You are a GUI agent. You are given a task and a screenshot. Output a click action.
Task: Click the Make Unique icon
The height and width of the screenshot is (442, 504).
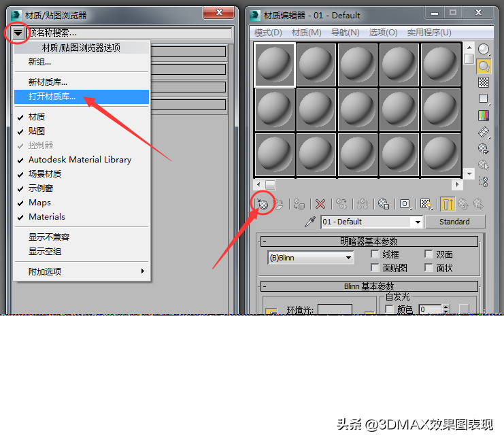[x=363, y=204]
